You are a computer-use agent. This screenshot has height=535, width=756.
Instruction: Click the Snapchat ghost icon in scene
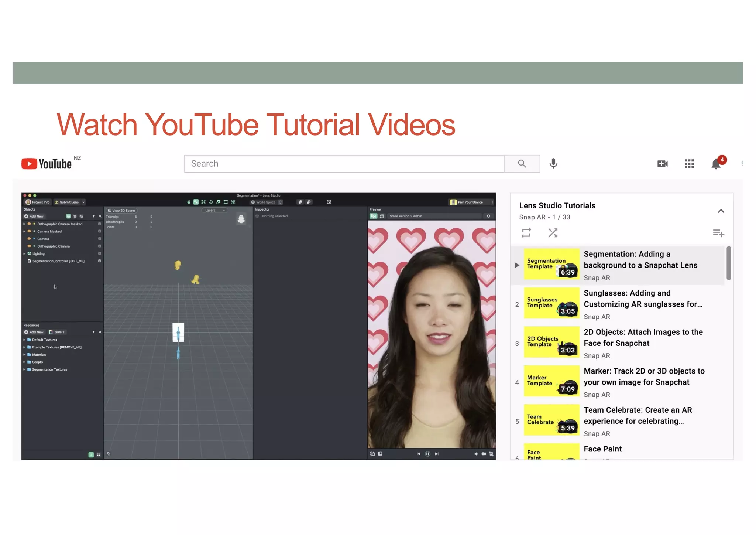(x=241, y=219)
